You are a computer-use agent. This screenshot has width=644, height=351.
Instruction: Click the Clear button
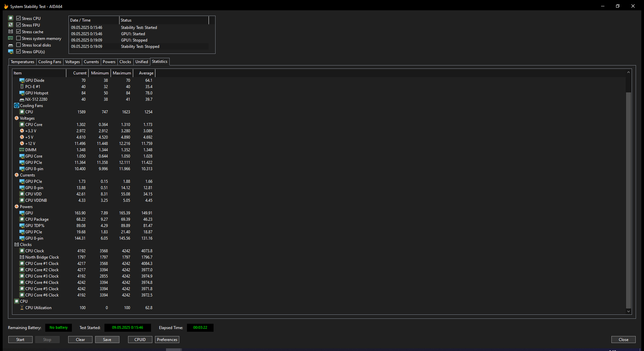(x=80, y=340)
